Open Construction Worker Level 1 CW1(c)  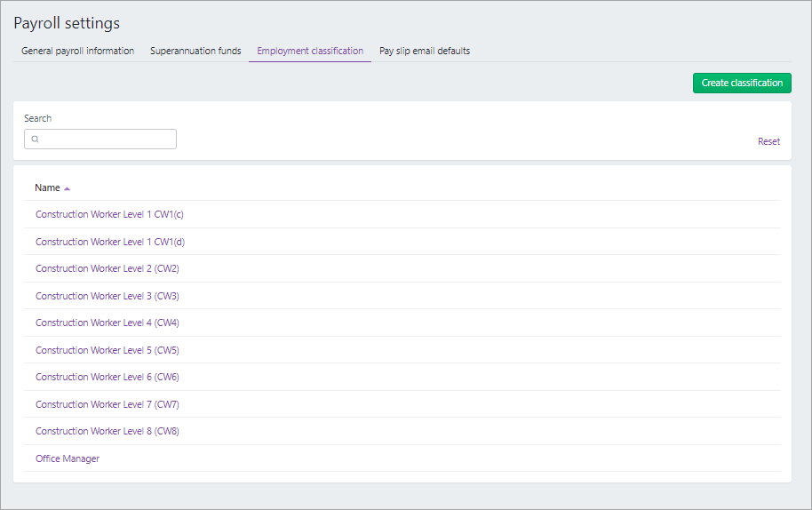pos(109,214)
